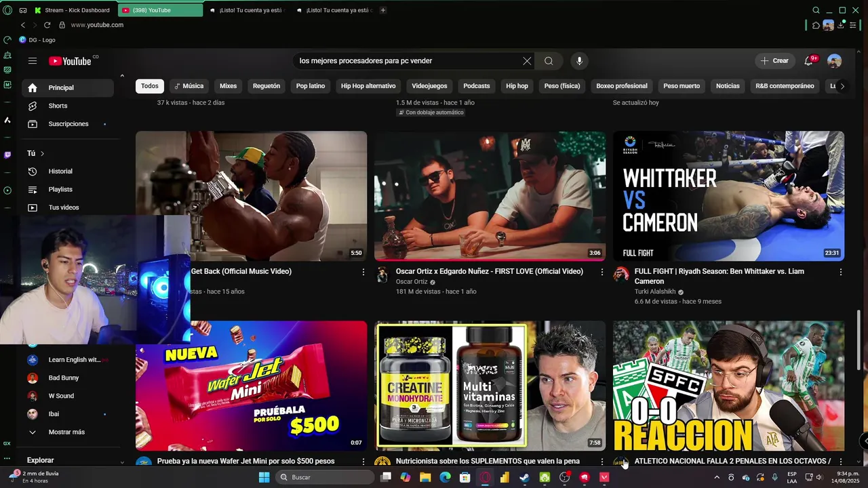Open Steam from the taskbar
The height and width of the screenshot is (488, 868).
pyautogui.click(x=524, y=477)
